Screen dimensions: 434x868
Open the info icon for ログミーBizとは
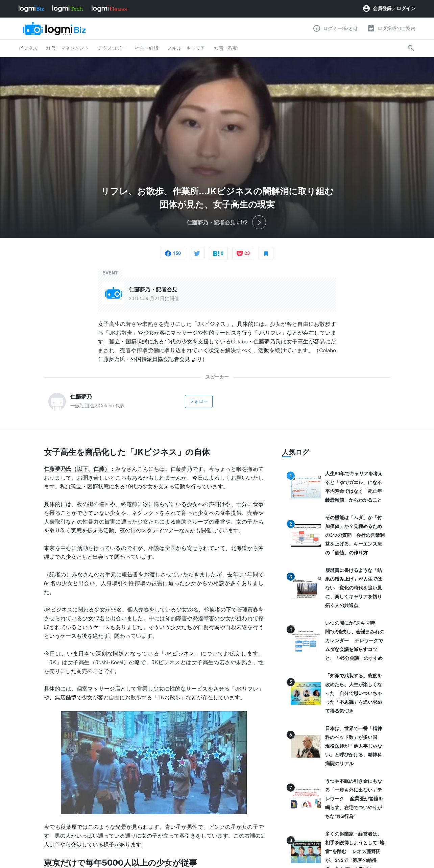[316, 28]
